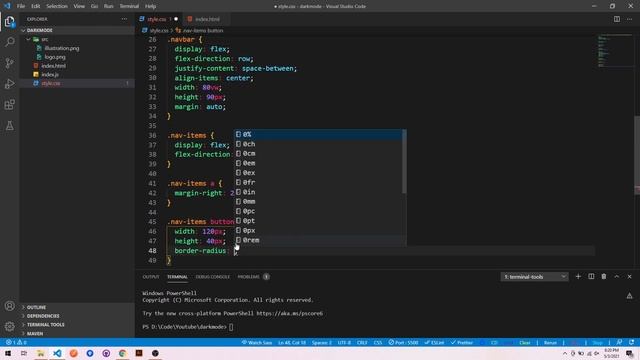The image size is (640, 360).
Task: Open the Selection menu
Action: pos(57,6)
